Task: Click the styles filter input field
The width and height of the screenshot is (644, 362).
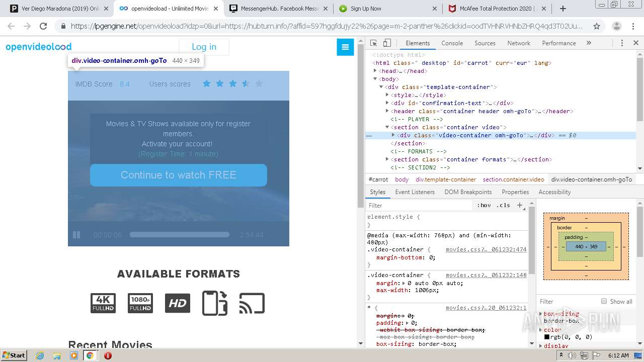Action: coord(420,205)
